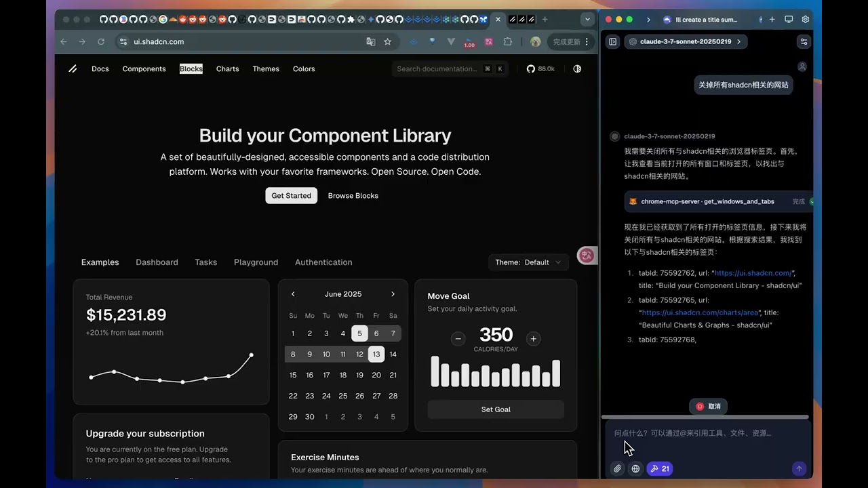Toggle sidebar in the chat window

pyautogui.click(x=613, y=41)
